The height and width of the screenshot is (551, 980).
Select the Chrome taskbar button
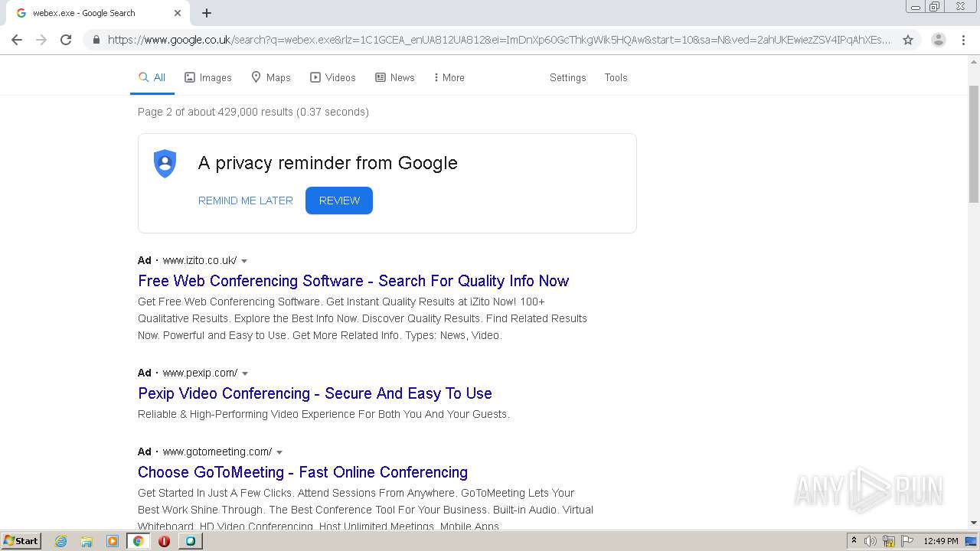click(x=139, y=541)
